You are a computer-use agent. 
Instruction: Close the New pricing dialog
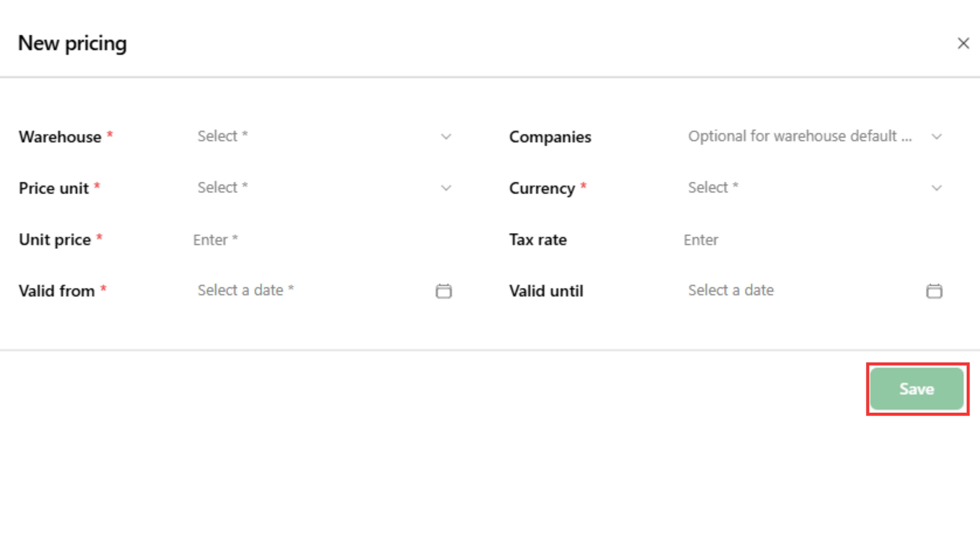963,43
